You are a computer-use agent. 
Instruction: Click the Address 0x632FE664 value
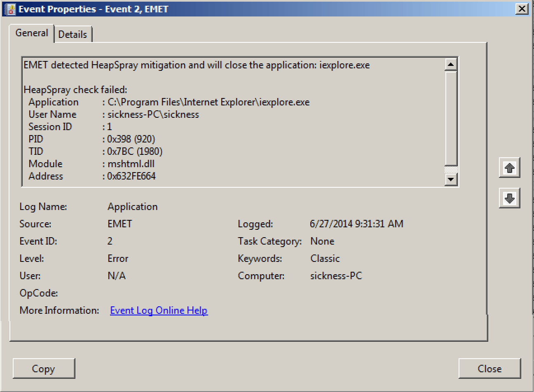(x=131, y=176)
